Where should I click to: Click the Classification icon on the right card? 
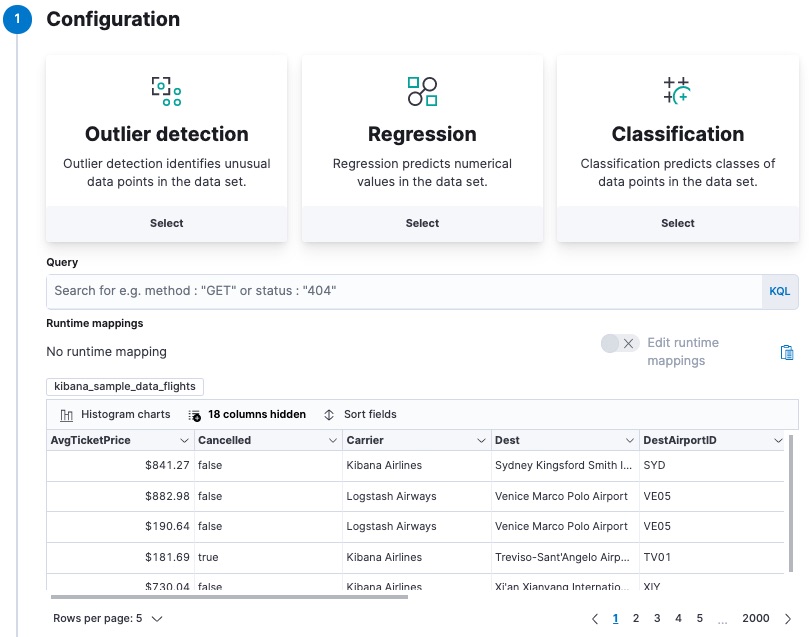pos(677,88)
